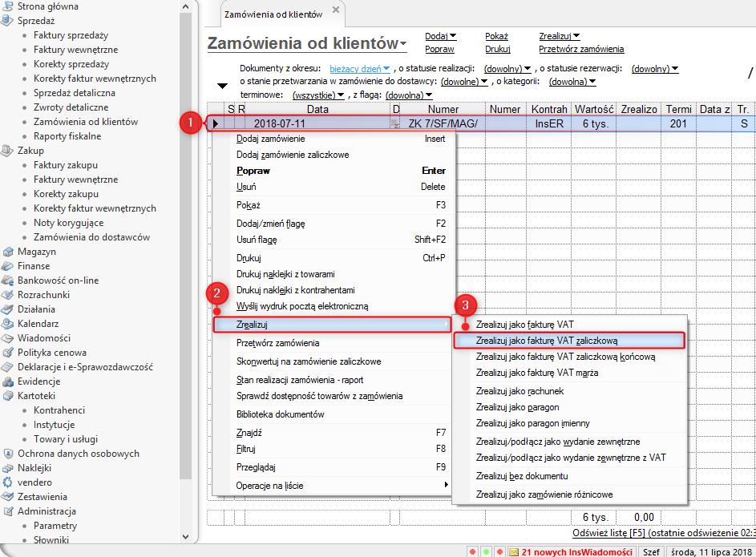
Task: Click the Odśwież listę F5 link
Action: point(664,533)
